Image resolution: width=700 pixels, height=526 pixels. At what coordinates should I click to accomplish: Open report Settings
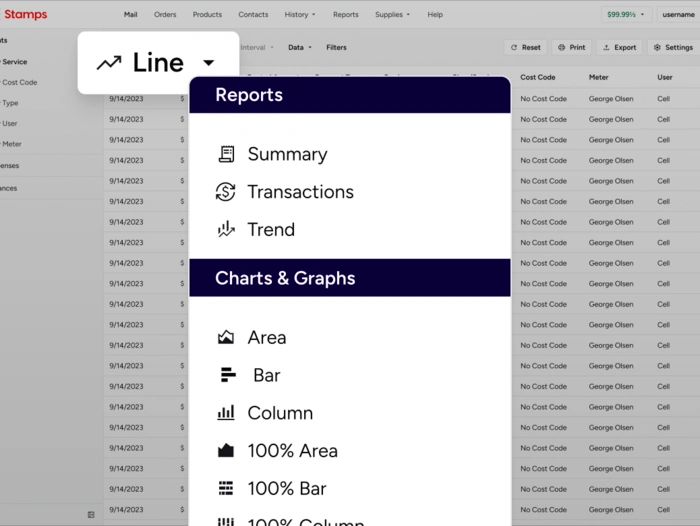pyautogui.click(x=672, y=48)
